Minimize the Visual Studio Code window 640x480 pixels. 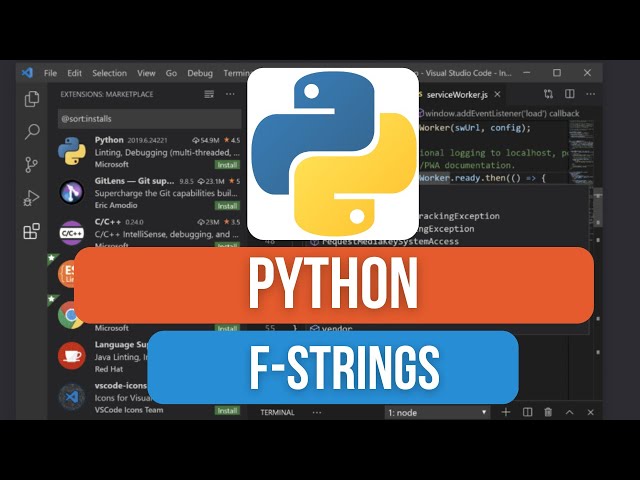(x=527, y=73)
